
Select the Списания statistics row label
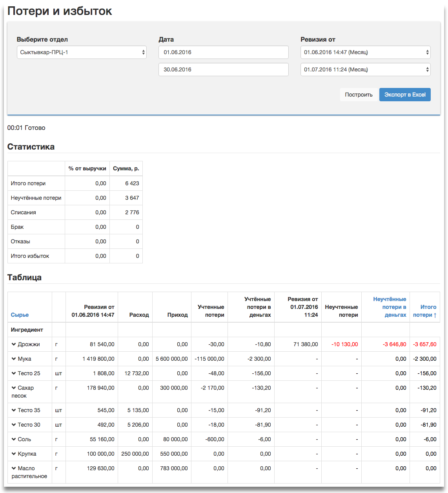[24, 212]
